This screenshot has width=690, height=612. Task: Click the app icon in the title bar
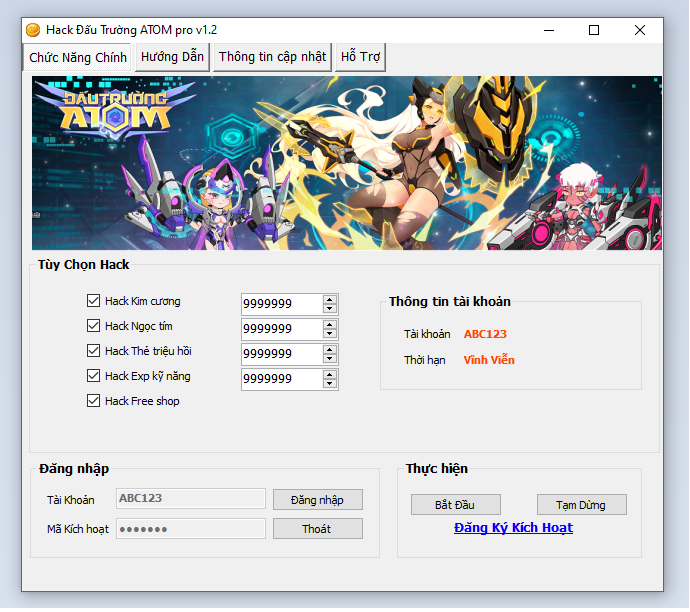click(x=33, y=30)
